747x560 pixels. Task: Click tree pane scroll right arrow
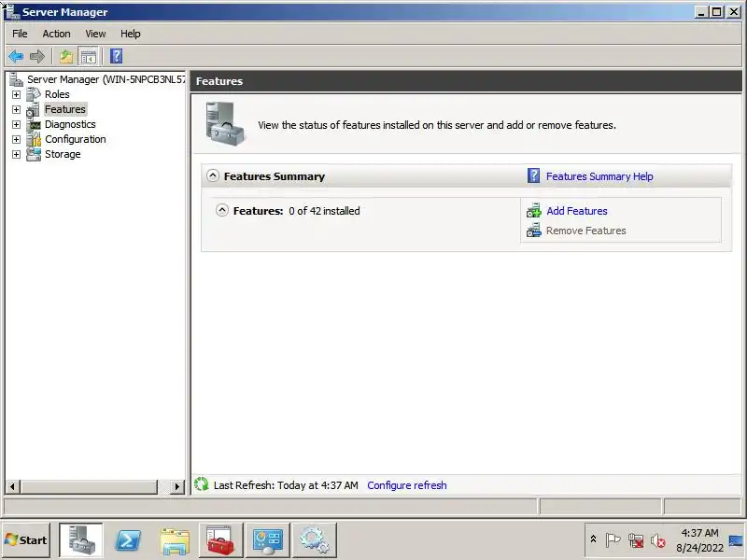[x=177, y=486]
